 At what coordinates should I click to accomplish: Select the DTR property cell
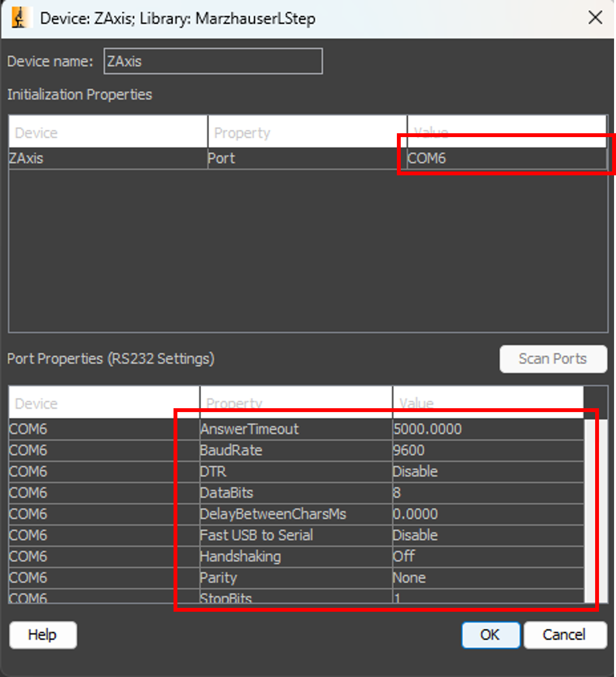click(296, 472)
